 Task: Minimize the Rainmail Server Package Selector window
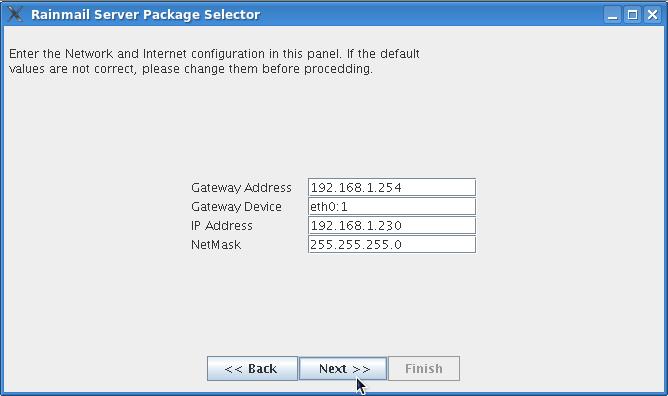click(613, 15)
